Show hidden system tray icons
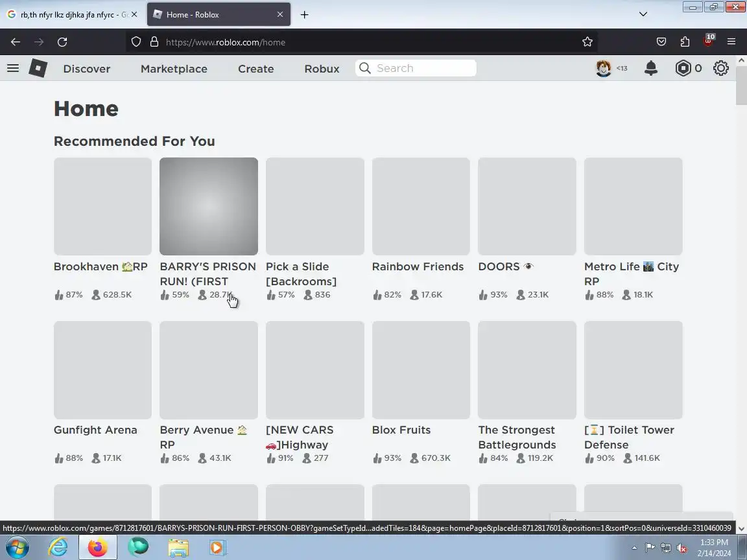 pos(634,548)
